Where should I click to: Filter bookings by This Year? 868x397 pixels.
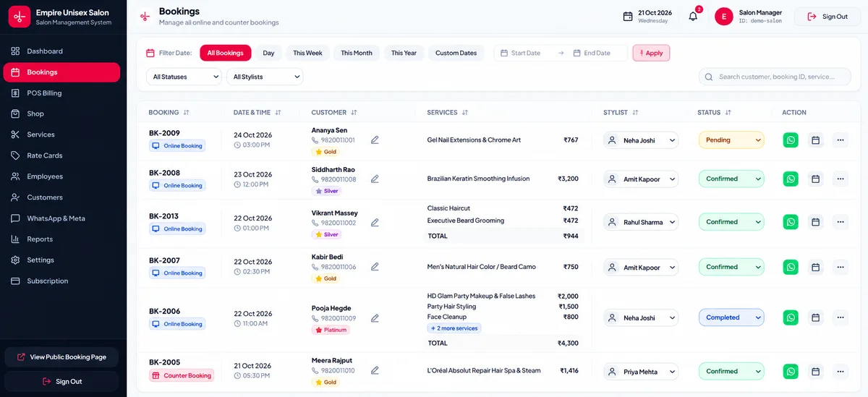(x=404, y=53)
